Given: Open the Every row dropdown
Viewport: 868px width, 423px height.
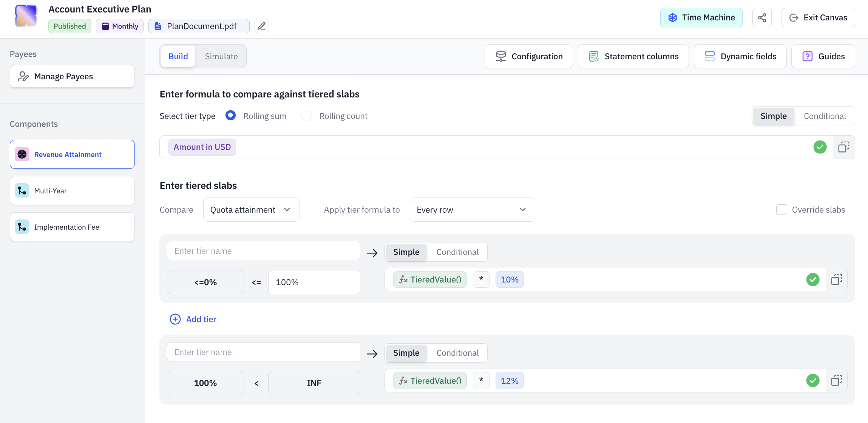Looking at the screenshot, I should 472,210.
